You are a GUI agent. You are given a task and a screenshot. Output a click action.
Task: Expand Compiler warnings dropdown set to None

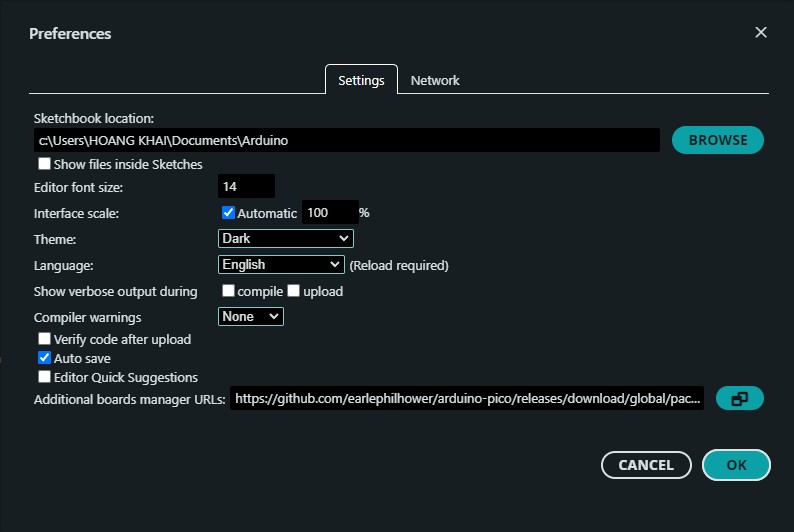[251, 316]
